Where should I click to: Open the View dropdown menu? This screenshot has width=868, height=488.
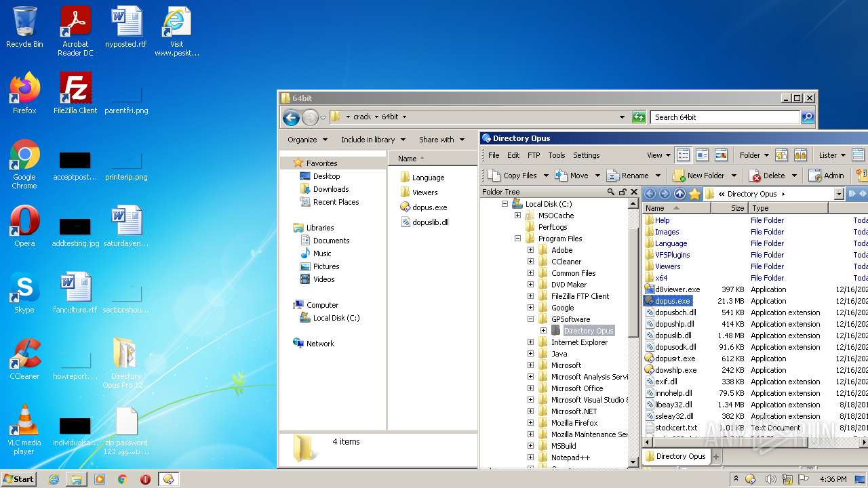coord(658,155)
